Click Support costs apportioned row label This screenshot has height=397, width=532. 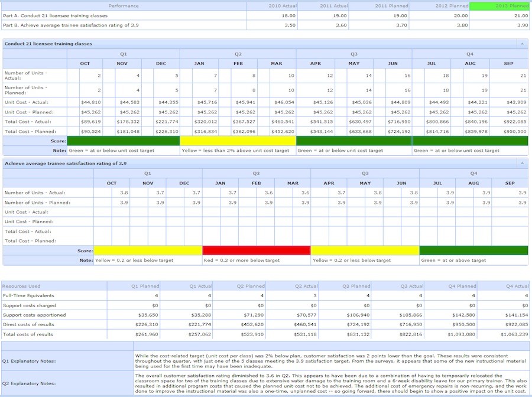pyautogui.click(x=34, y=315)
